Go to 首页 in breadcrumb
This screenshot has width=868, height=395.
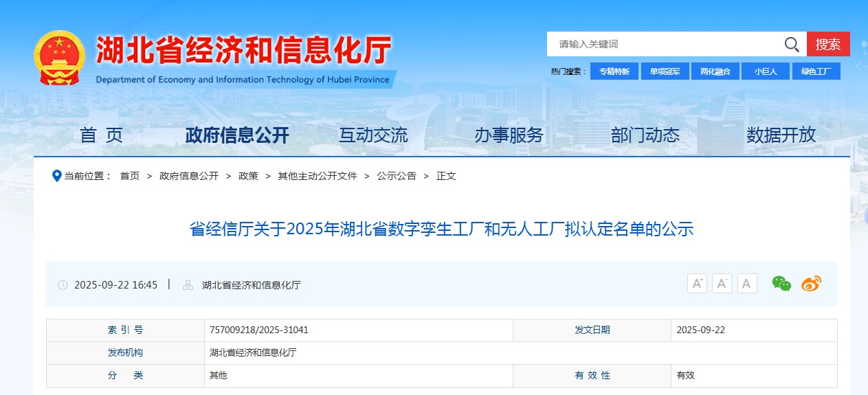tap(129, 176)
